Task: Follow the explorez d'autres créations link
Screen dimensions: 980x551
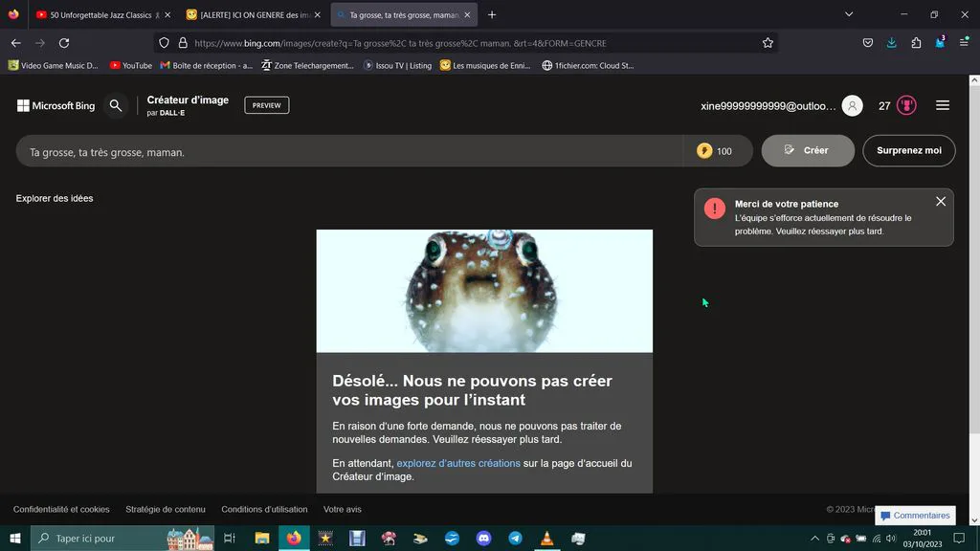Action: [x=458, y=463]
